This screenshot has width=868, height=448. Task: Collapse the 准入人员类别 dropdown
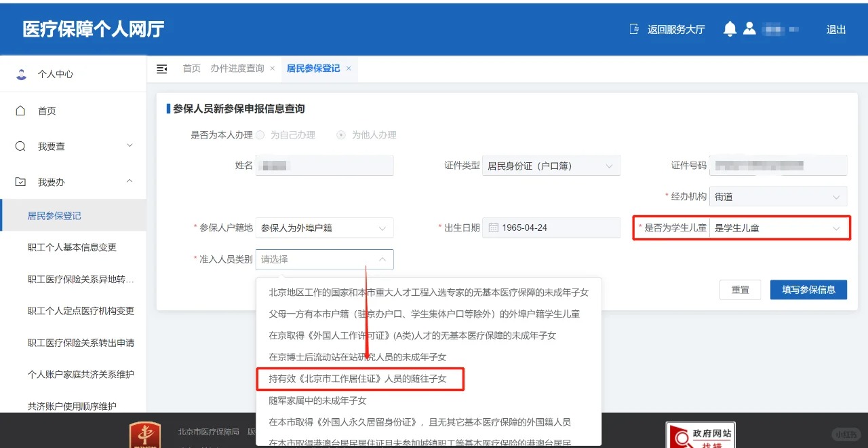pos(324,259)
